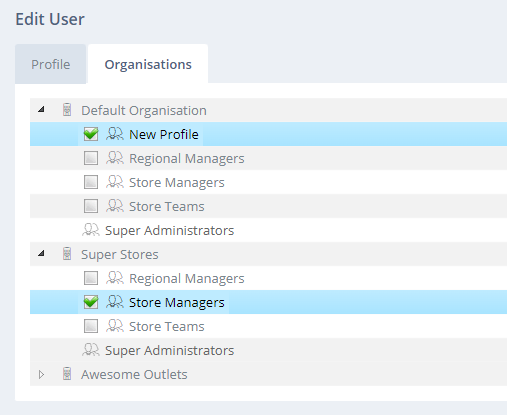
Task: Collapse the Super Stores tree node
Action: point(41,253)
